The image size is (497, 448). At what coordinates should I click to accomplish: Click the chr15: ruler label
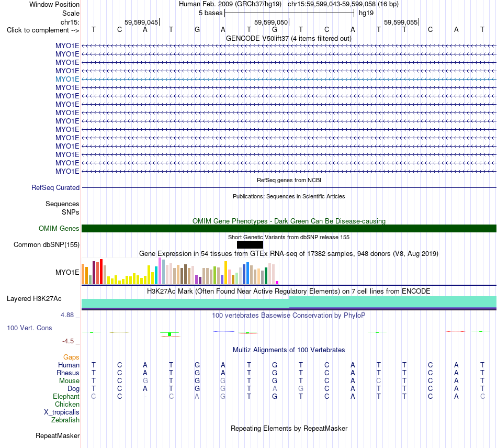pos(70,22)
